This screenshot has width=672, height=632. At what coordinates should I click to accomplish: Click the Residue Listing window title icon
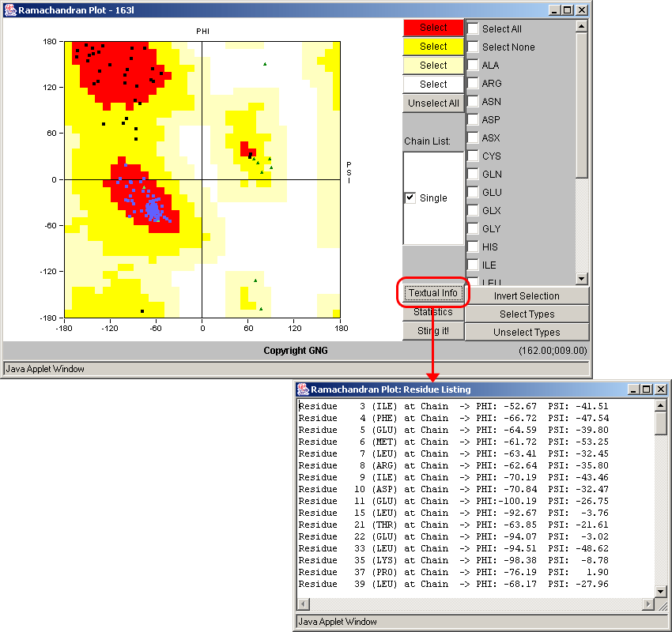(x=303, y=389)
